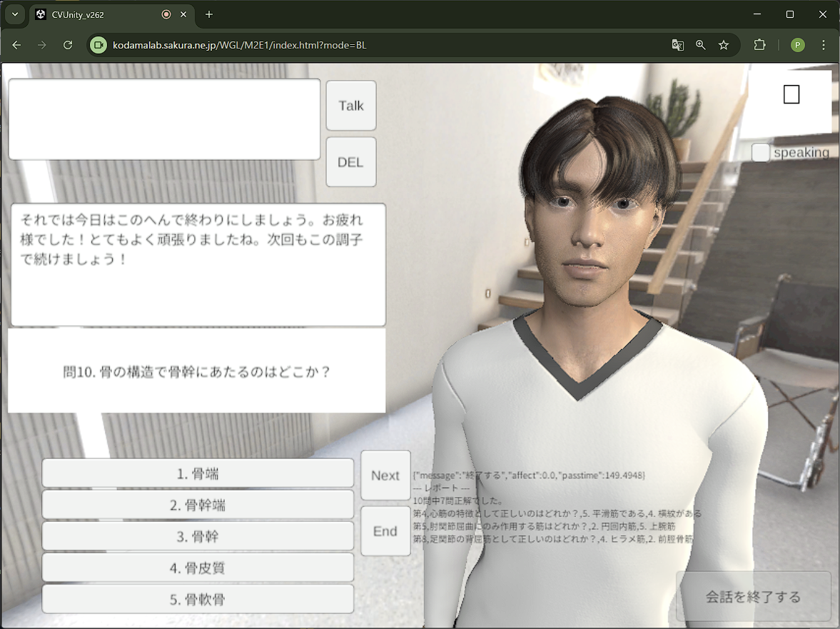Click camera permission icon in address bar
The height and width of the screenshot is (629, 840).
click(98, 45)
